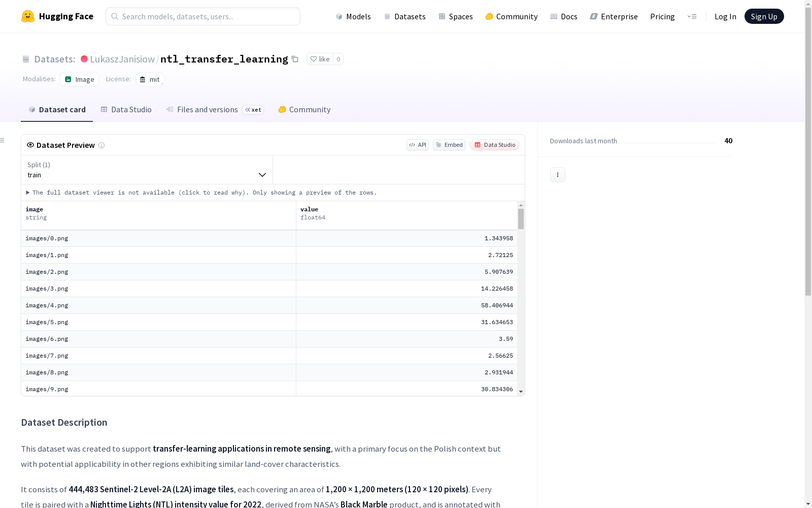The height and width of the screenshot is (508, 812).
Task: Open Community in the top navigation
Action: [x=512, y=16]
